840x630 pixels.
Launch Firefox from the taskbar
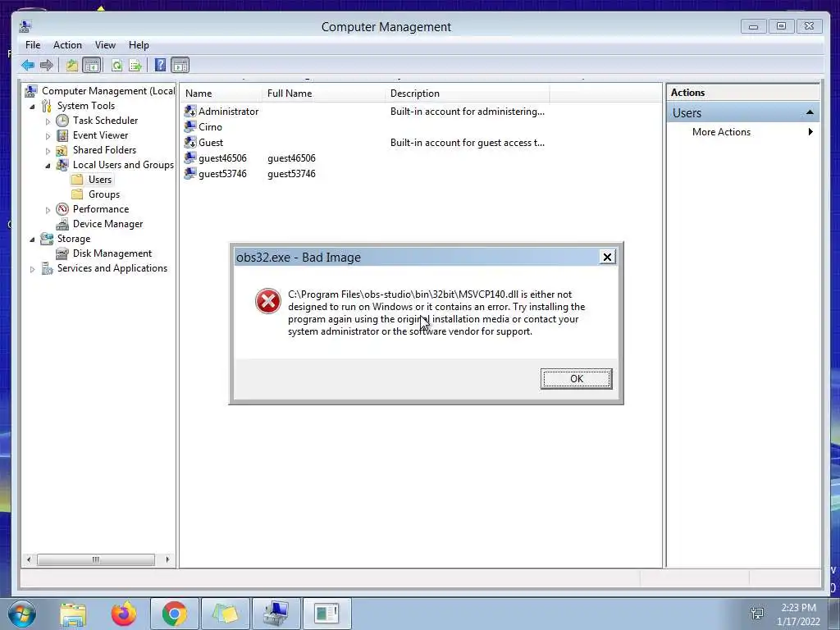[123, 614]
